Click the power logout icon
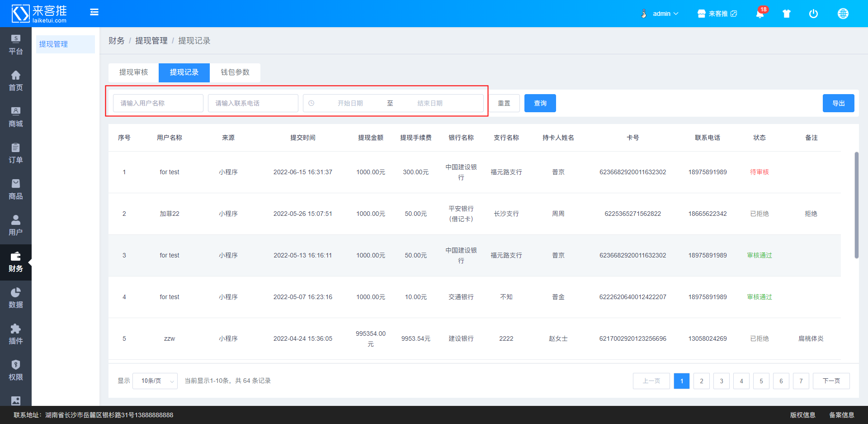This screenshot has height=424, width=868. [x=813, y=14]
